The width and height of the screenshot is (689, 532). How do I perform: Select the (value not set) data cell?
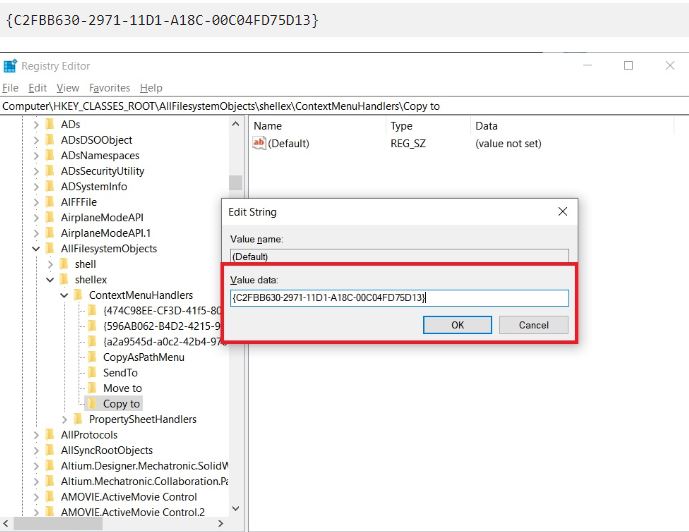click(508, 144)
